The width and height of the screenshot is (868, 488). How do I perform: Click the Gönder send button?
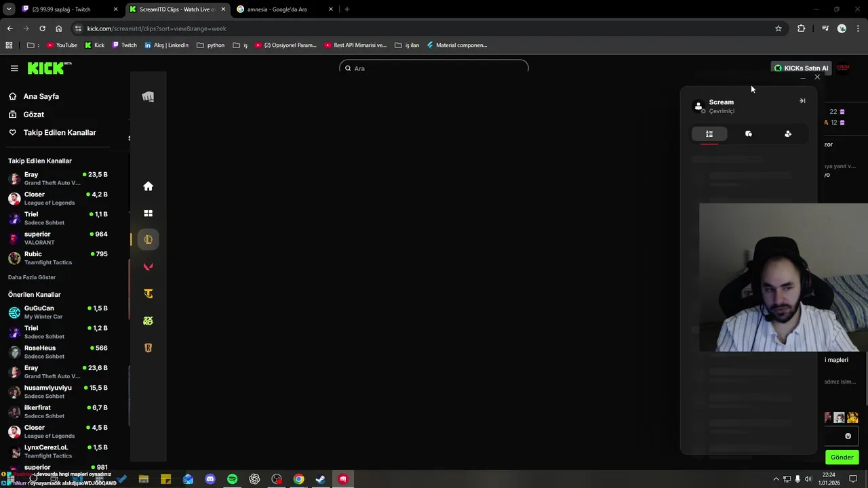(x=842, y=457)
